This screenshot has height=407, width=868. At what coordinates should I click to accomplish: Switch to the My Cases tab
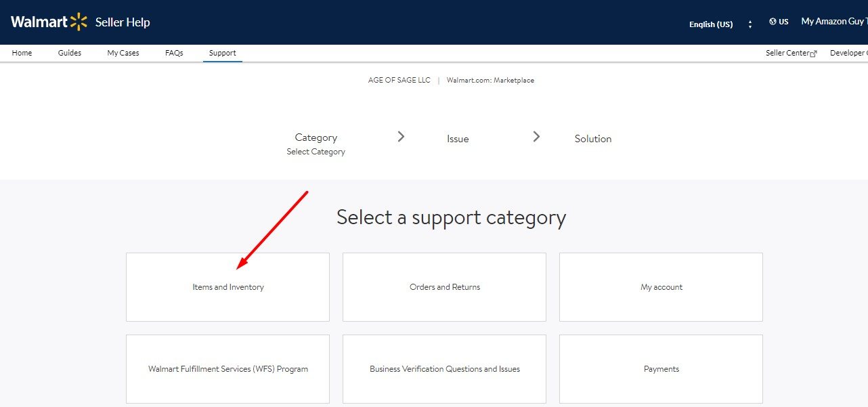pos(123,53)
